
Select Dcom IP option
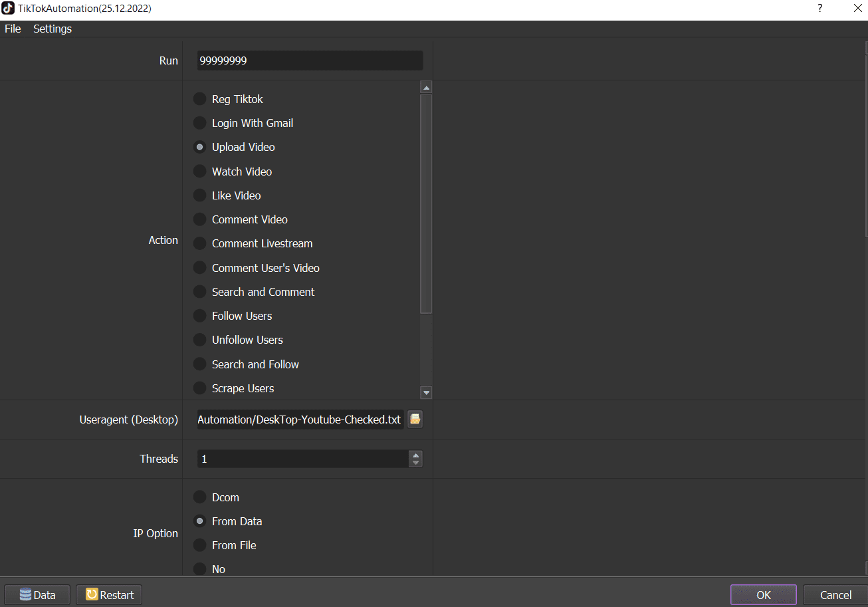[216, 497]
